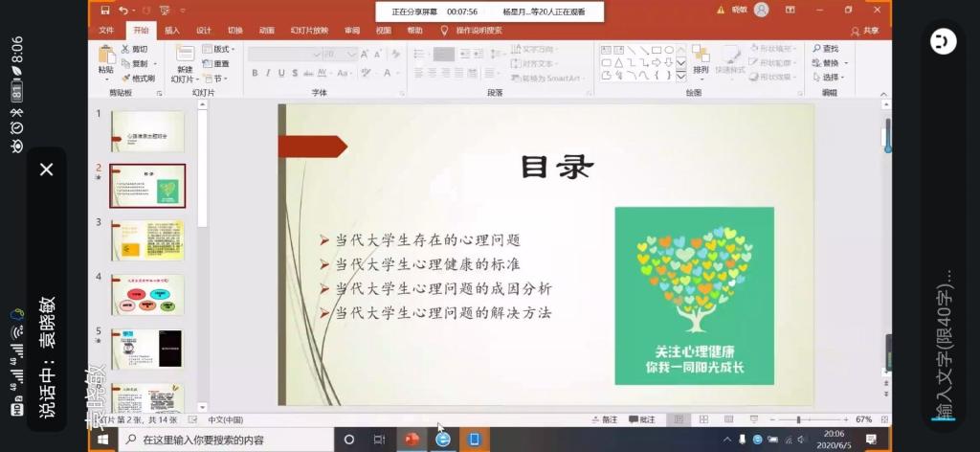Viewport: 980px width, 452px height.
Task: Open the Arrange (排列) tool
Action: [x=701, y=59]
